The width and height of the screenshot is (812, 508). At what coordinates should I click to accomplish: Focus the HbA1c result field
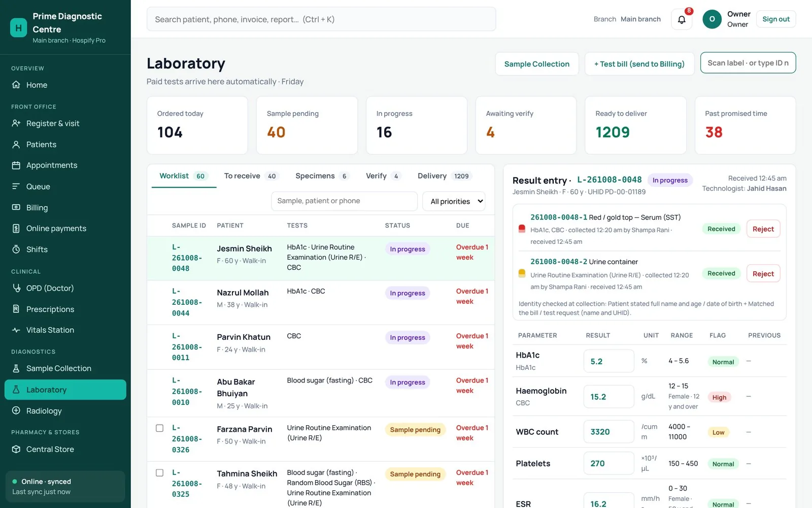pos(608,362)
